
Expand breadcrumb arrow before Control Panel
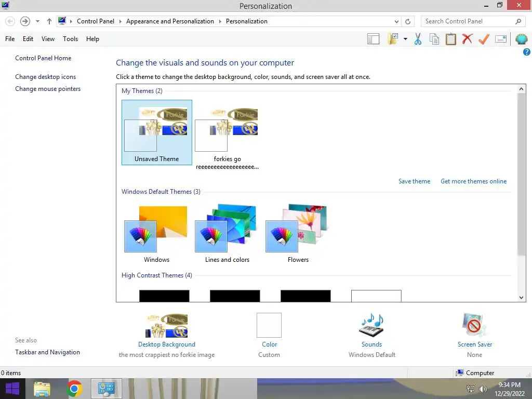point(71,21)
